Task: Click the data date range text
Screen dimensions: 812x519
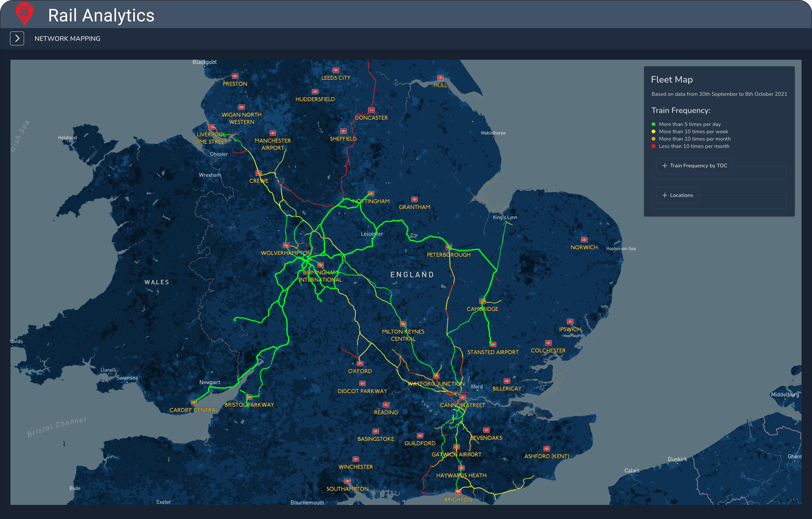Action: (719, 94)
